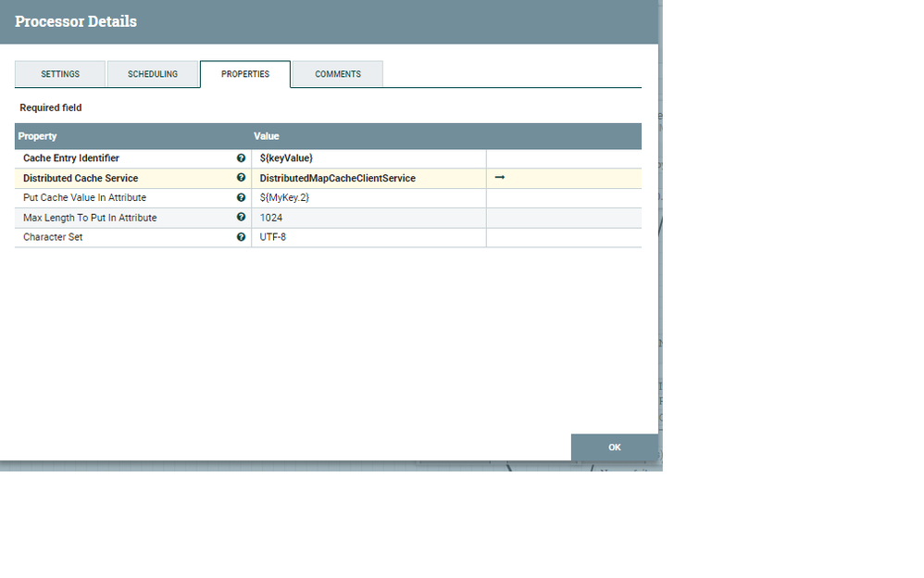
Task: Click the Property column header
Action: click(37, 136)
